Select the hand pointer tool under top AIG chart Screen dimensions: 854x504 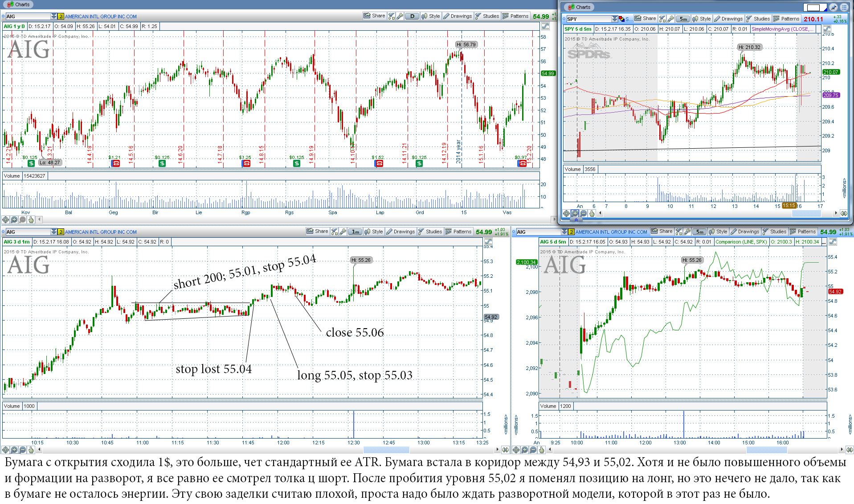click(31, 219)
